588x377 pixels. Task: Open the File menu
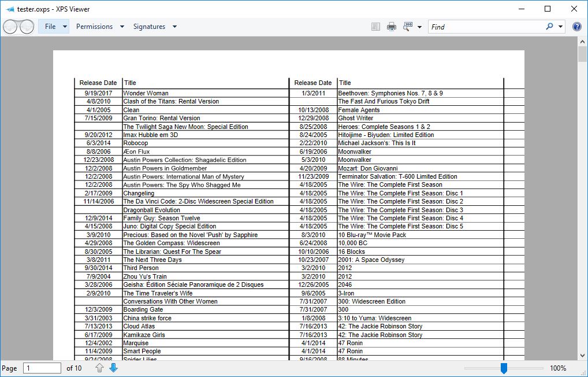(50, 27)
